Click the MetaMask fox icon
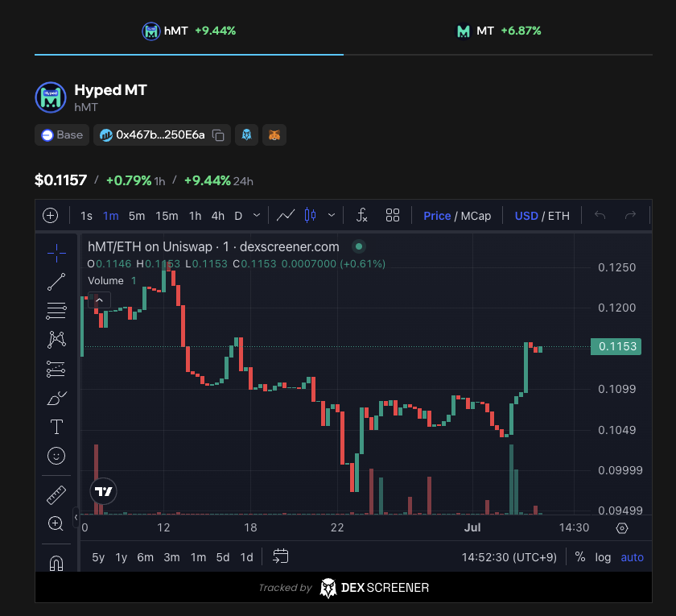This screenshot has width=676, height=616. tap(274, 135)
